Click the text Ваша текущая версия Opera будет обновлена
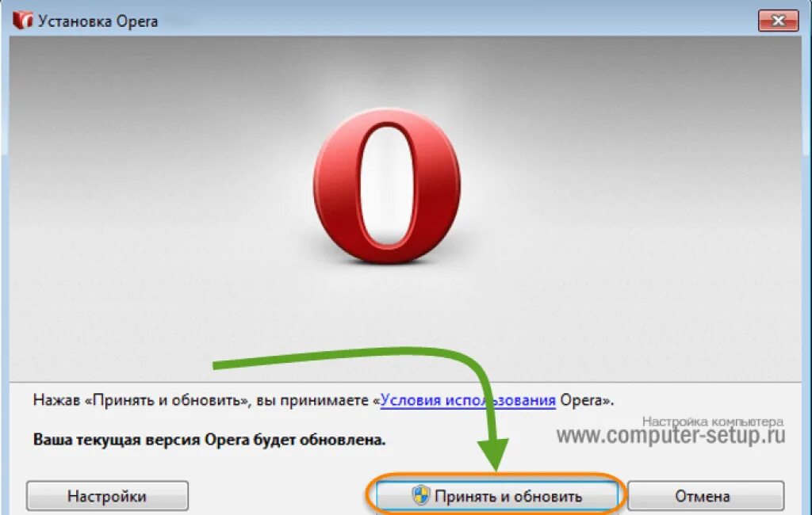Screen dimensions: 812x515 point(209,440)
